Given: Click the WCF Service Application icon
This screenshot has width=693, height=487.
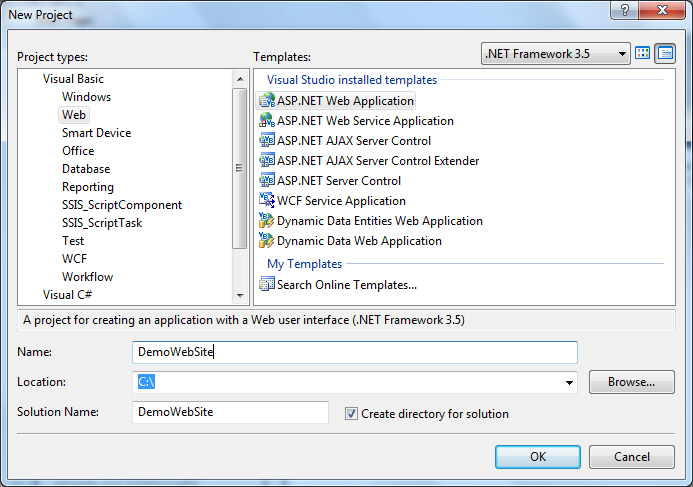Looking at the screenshot, I should click(x=267, y=200).
